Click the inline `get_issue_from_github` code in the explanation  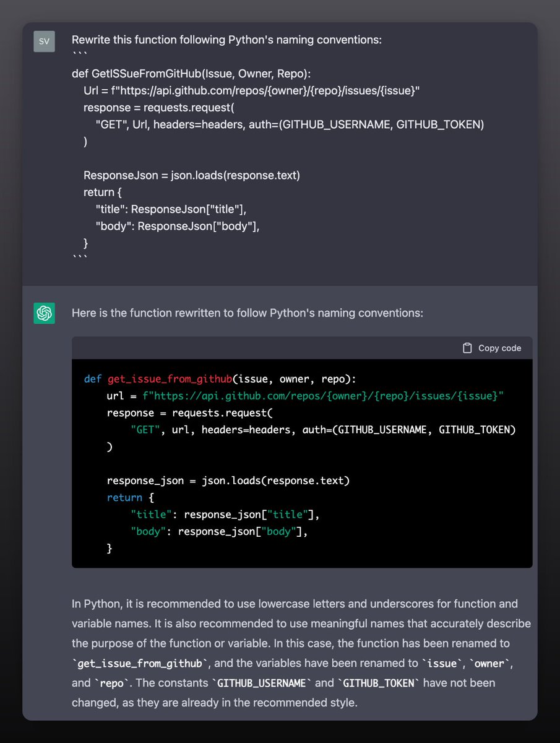(140, 663)
